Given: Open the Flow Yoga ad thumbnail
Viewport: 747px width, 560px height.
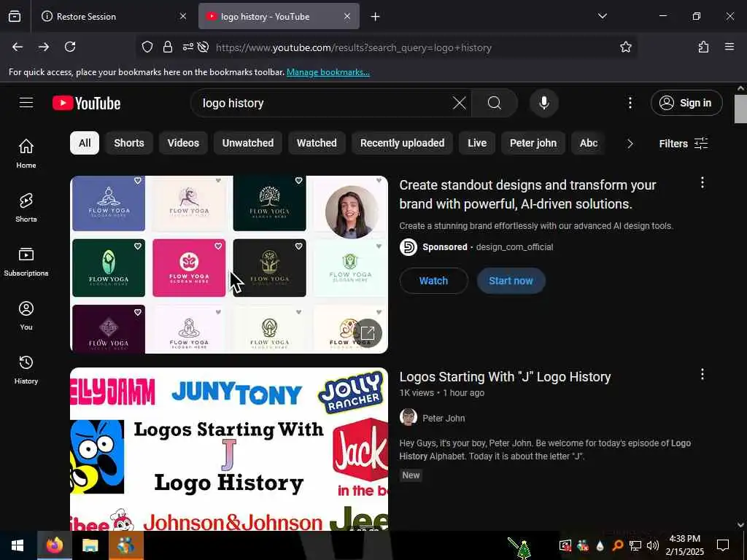Looking at the screenshot, I should (229, 264).
